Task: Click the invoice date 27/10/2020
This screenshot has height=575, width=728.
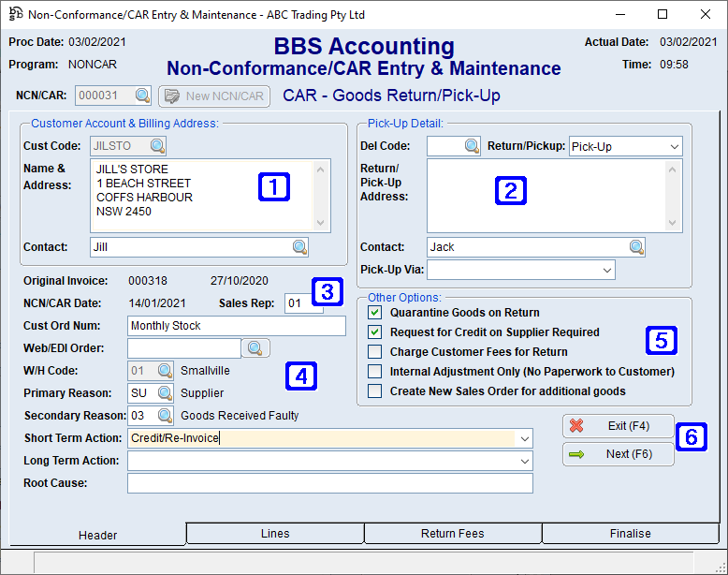Action: tap(240, 281)
